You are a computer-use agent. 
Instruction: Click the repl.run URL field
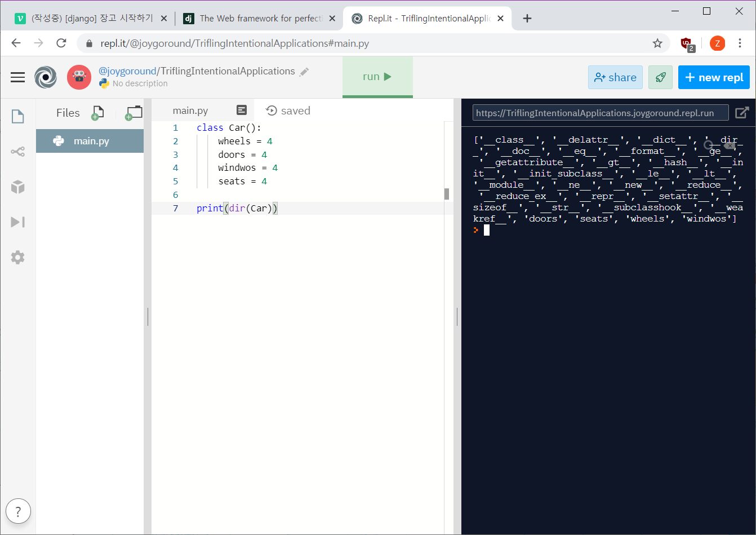click(601, 113)
